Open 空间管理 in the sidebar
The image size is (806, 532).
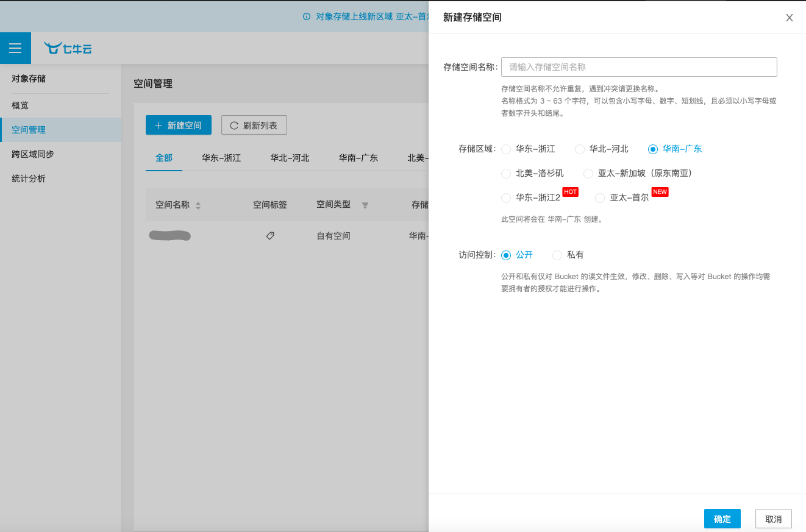click(x=61, y=130)
